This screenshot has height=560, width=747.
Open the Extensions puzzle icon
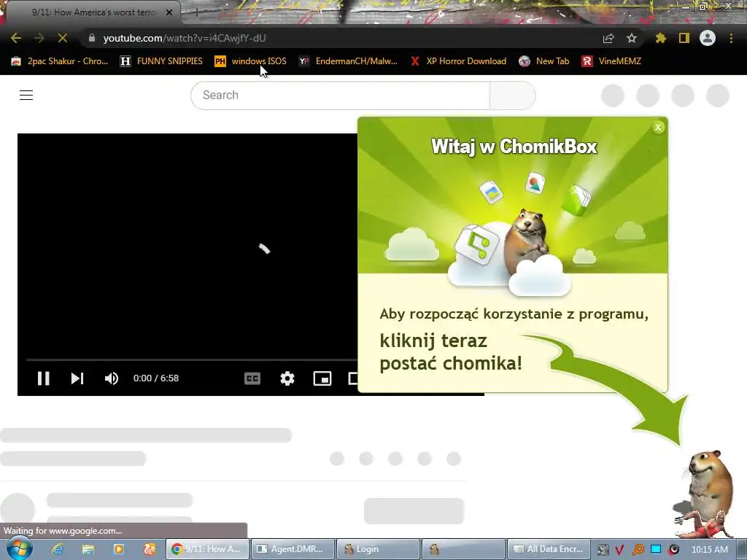(x=660, y=38)
